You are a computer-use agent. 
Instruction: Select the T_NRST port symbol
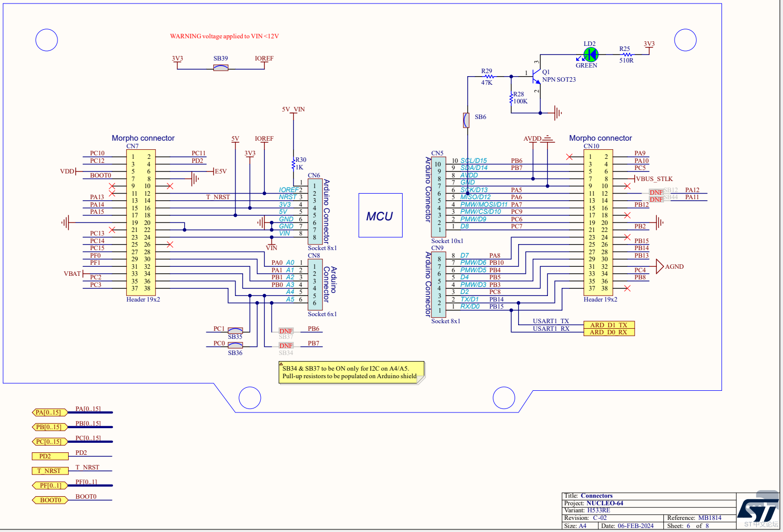[x=50, y=471]
